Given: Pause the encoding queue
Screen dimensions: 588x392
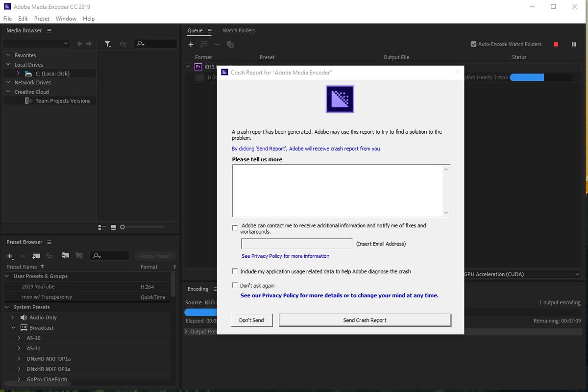Looking at the screenshot, I should coord(574,44).
